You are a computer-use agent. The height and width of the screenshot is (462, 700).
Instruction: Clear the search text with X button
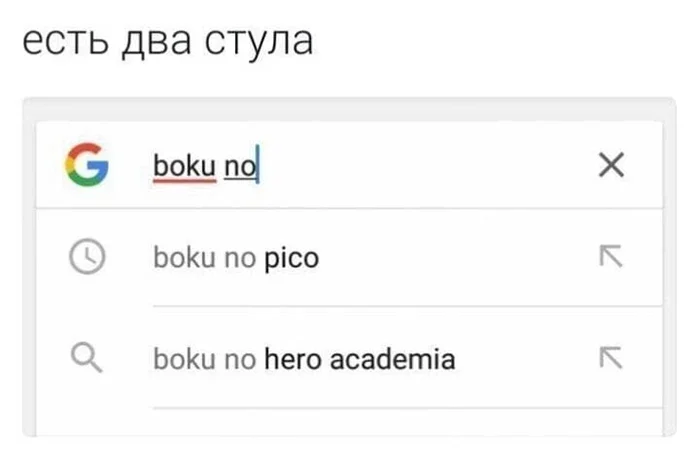click(x=610, y=165)
